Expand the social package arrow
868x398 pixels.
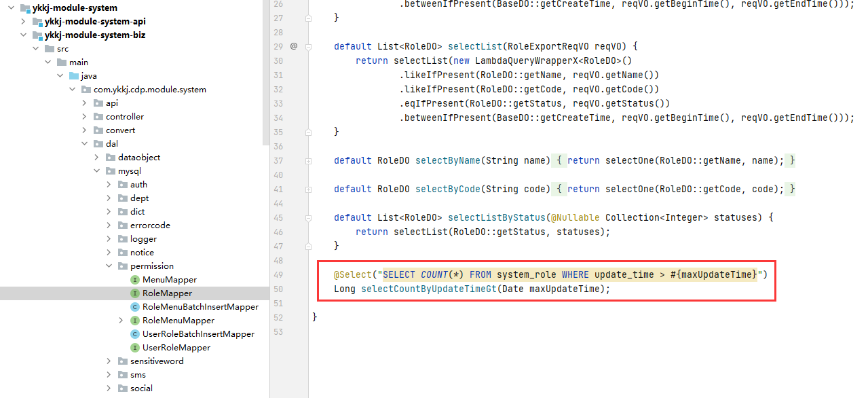pos(109,388)
